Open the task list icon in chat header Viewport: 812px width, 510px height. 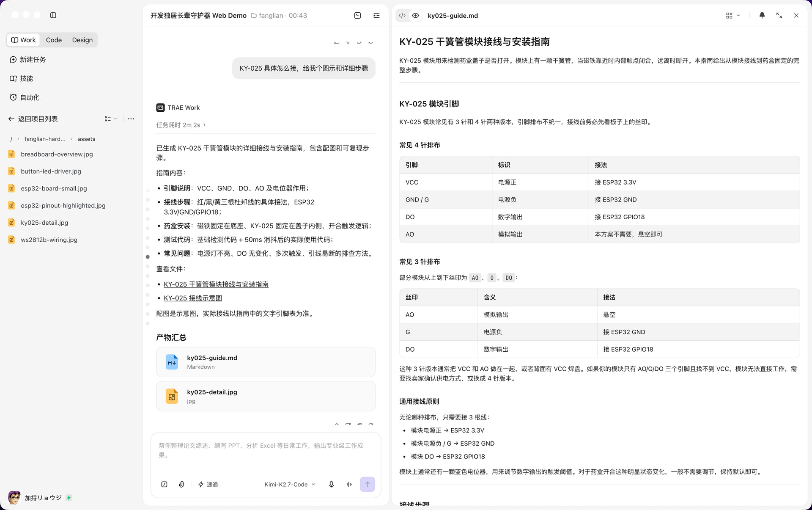point(376,16)
